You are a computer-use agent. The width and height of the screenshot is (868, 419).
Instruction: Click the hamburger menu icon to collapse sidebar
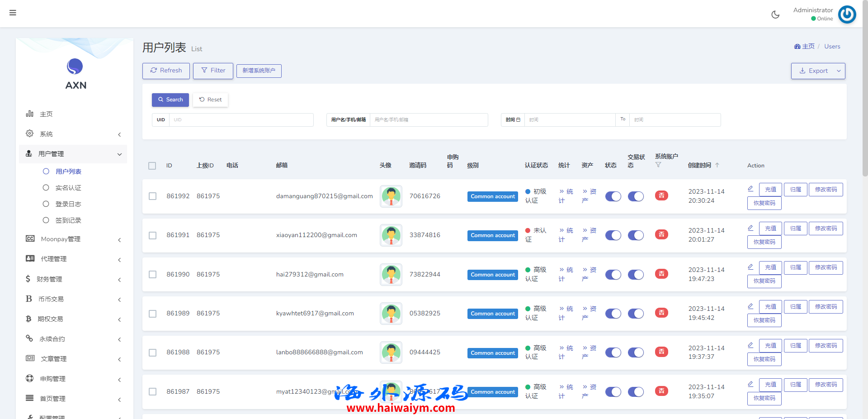[13, 13]
